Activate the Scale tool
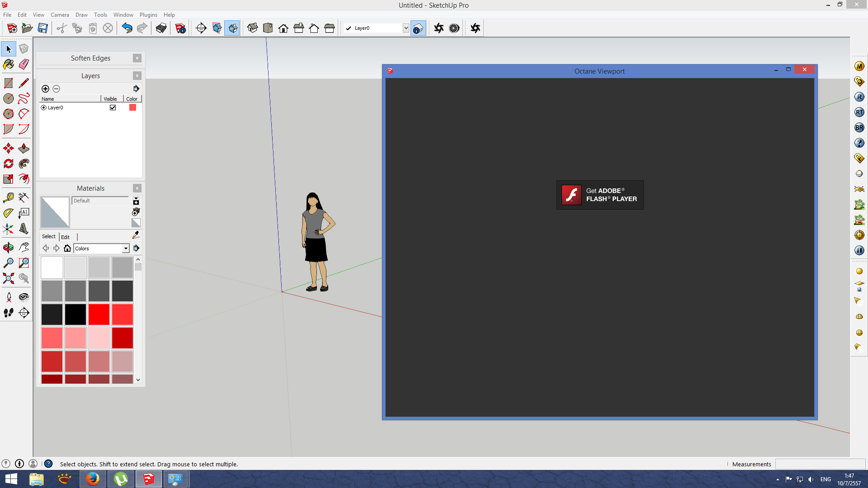The image size is (868, 488). tap(8, 179)
